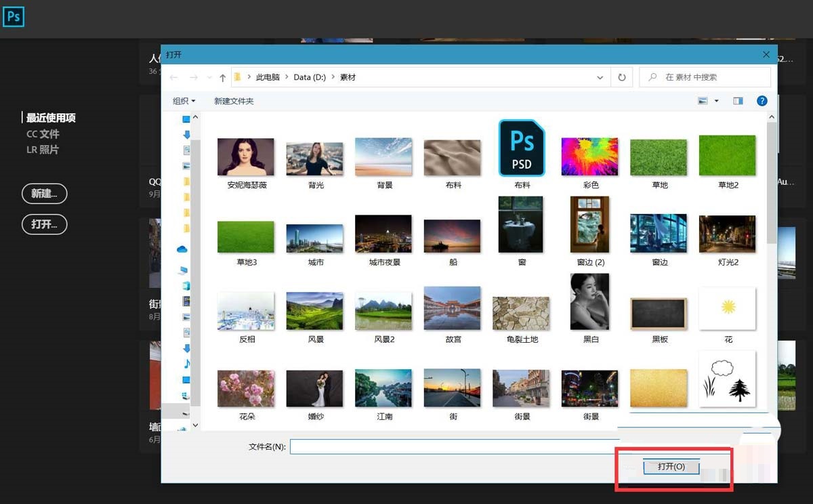The image size is (813, 504).
Task: Click the Back navigation arrow
Action: click(174, 78)
